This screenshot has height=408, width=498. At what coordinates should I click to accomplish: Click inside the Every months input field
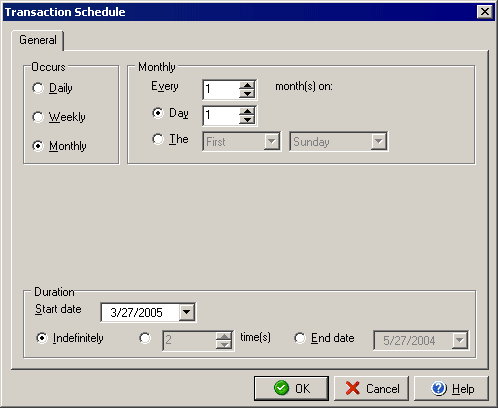pyautogui.click(x=221, y=90)
